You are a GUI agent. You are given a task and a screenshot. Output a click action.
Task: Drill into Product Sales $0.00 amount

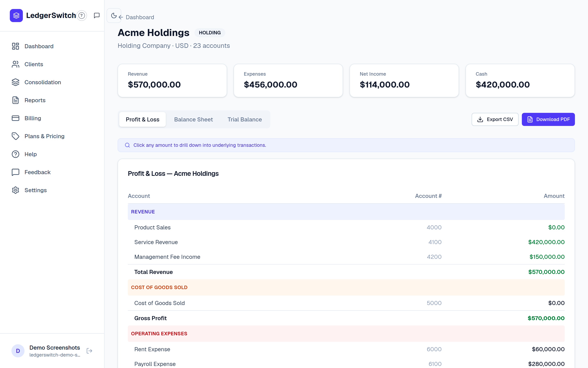click(x=556, y=227)
